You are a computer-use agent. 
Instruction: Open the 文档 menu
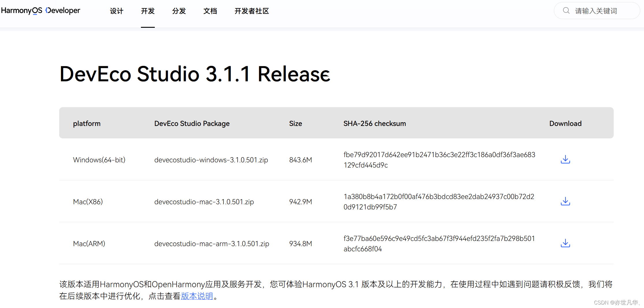[x=210, y=11]
